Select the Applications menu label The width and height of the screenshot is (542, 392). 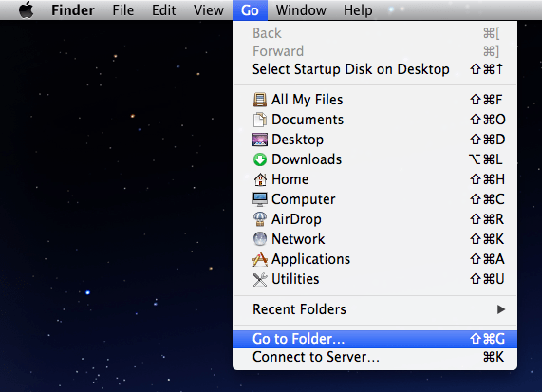tap(311, 259)
